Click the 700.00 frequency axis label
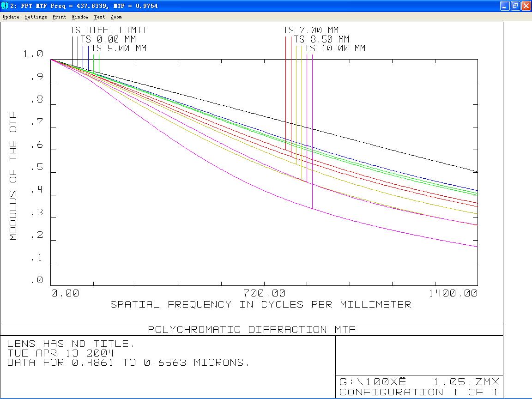Image resolution: width=532 pixels, height=399 pixels. pos(264,293)
